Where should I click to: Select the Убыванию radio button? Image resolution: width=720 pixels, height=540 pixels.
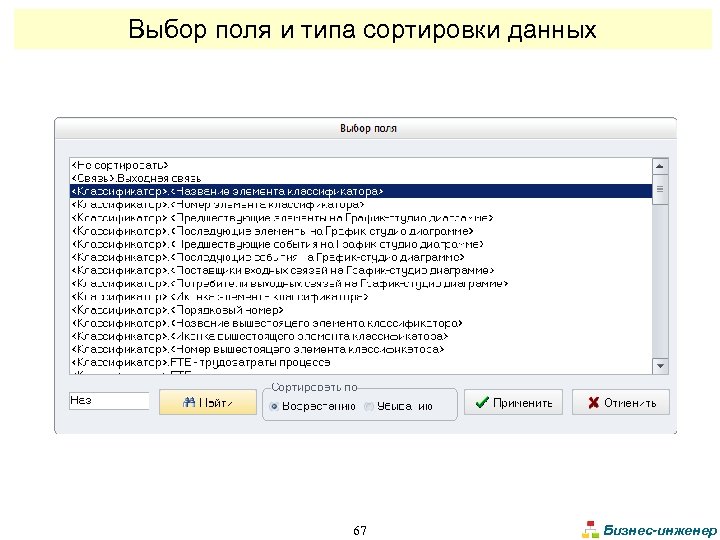click(369, 406)
